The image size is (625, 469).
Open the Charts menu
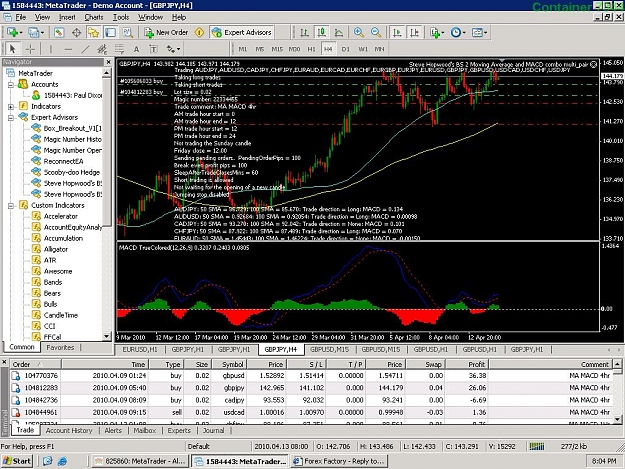coord(94,17)
